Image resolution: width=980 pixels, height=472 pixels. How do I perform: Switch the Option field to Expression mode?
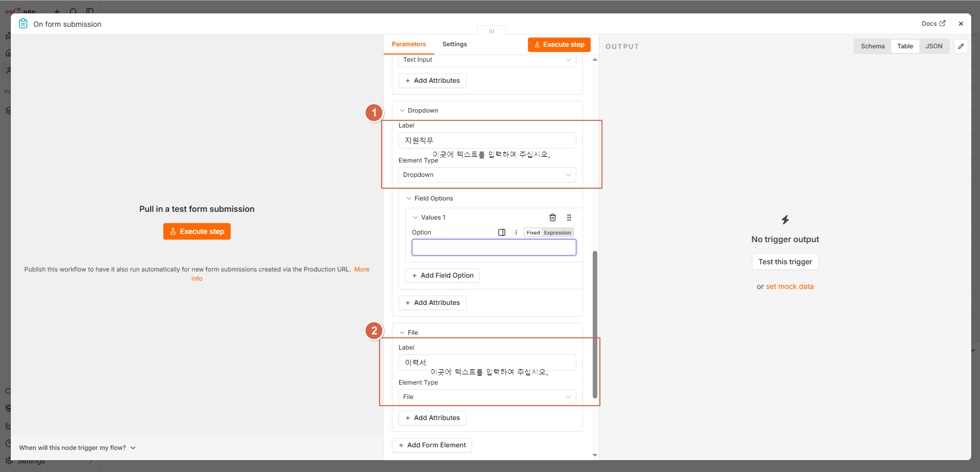point(557,232)
